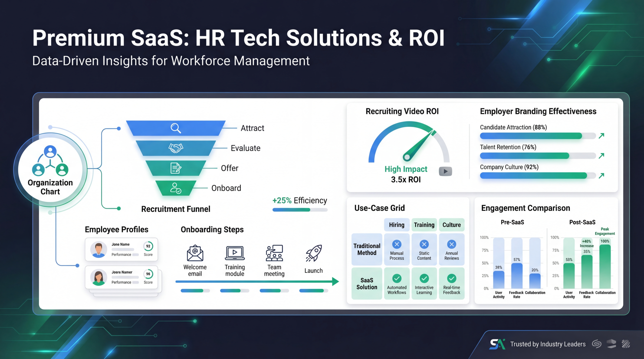The image size is (644, 359).
Task: Click the Post-SaaS Collaboration 100% bar
Action: point(605,266)
